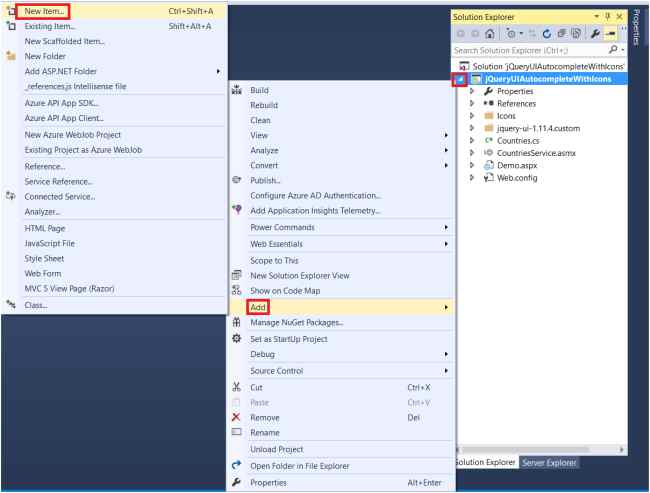Select Rebuild in the context menu

tap(341, 105)
